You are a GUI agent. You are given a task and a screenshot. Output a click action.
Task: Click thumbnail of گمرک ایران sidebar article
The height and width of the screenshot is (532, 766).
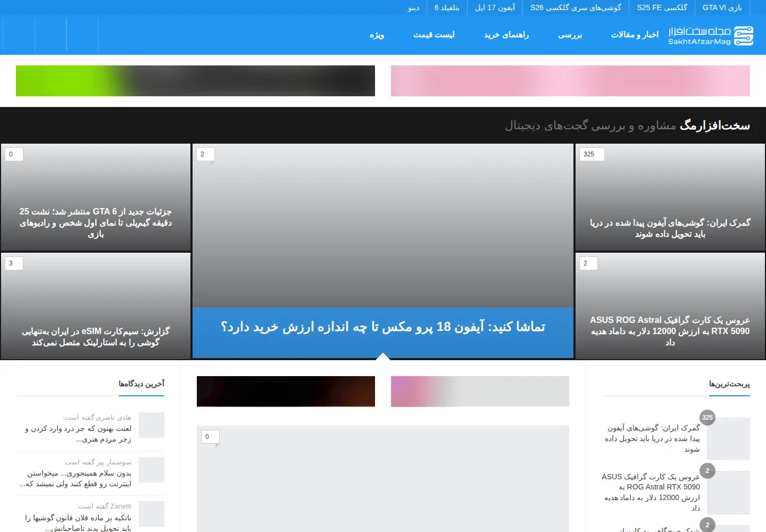[x=729, y=438]
